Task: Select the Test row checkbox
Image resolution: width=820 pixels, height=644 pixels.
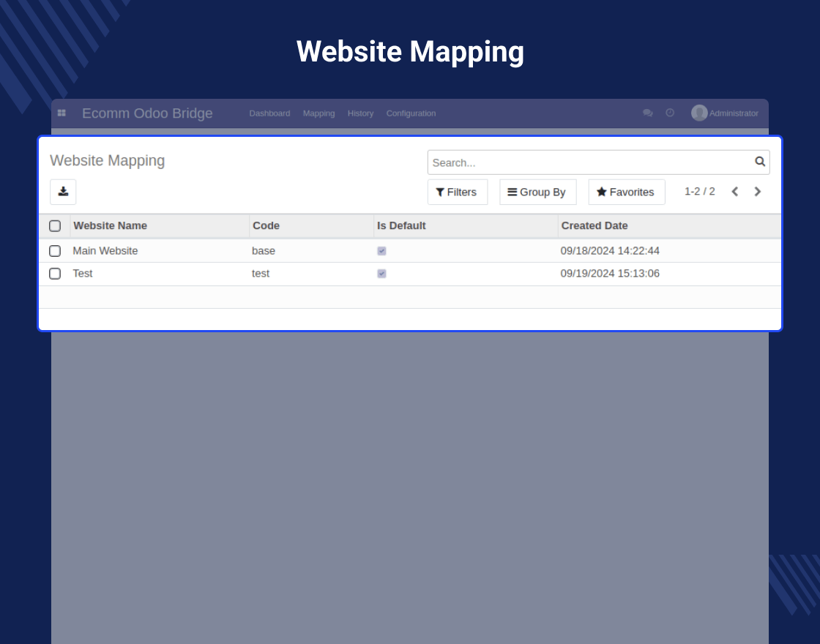Action: (55, 274)
